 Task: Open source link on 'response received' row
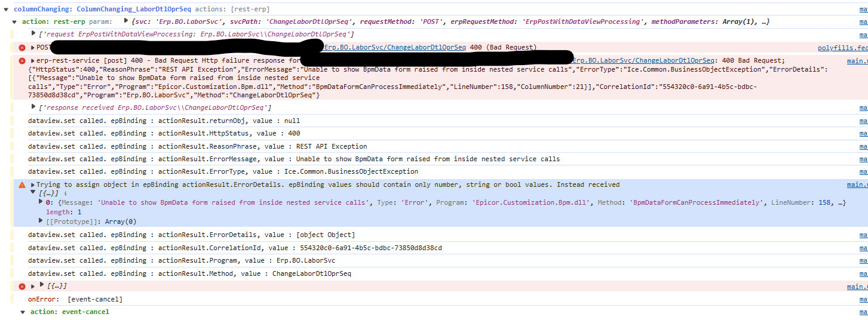click(863, 107)
